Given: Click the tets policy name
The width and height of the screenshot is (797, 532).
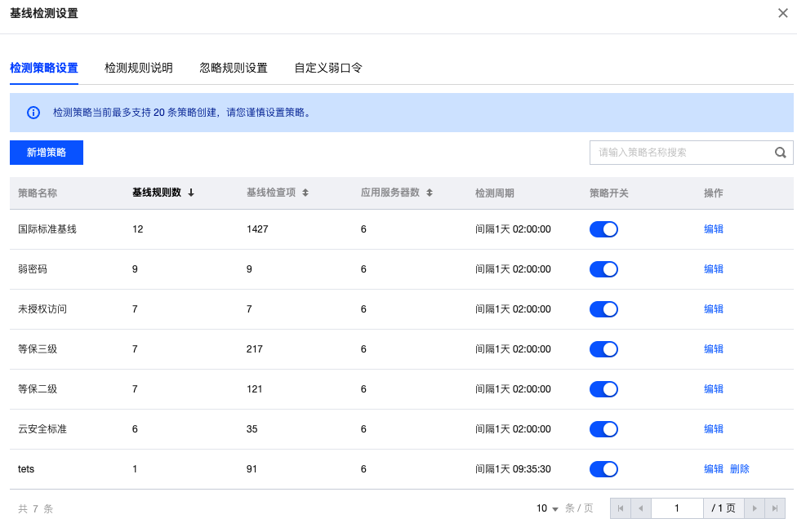Looking at the screenshot, I should pyautogui.click(x=26, y=469).
